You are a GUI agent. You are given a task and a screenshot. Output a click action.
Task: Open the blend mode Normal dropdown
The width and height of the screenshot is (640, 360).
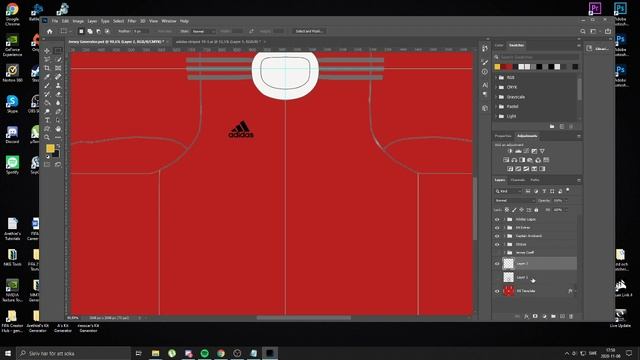[x=514, y=200]
